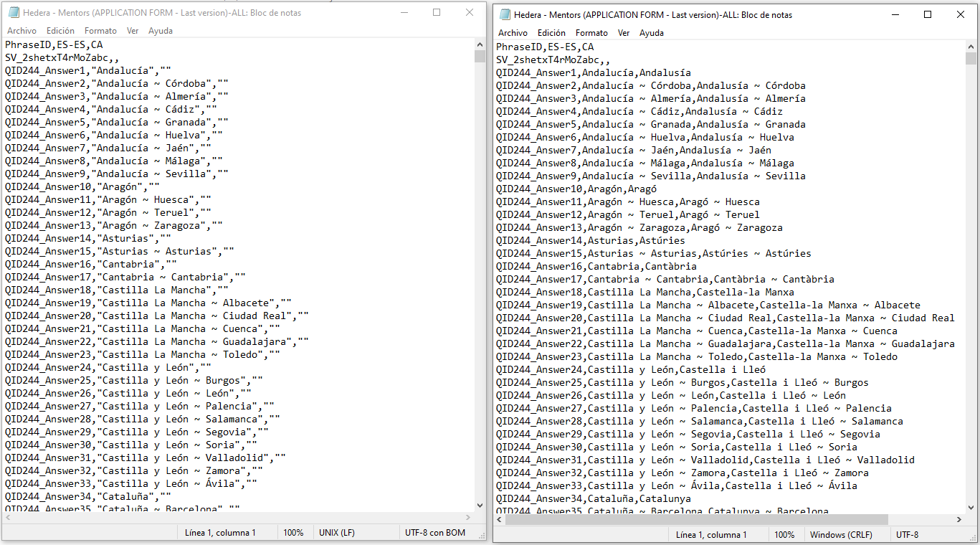Click QID244_Answer31 Valladolid line in left window
The width and height of the screenshot is (980, 545).
[146, 458]
